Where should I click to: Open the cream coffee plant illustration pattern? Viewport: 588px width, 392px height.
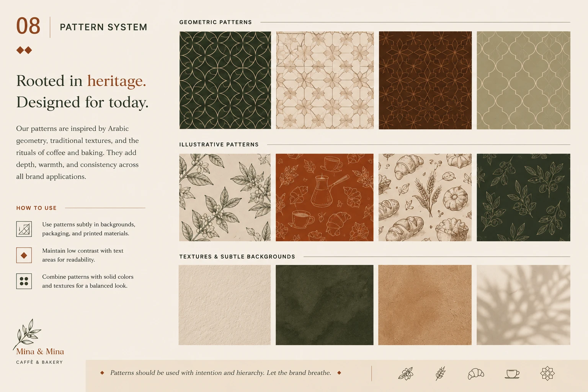point(225,198)
